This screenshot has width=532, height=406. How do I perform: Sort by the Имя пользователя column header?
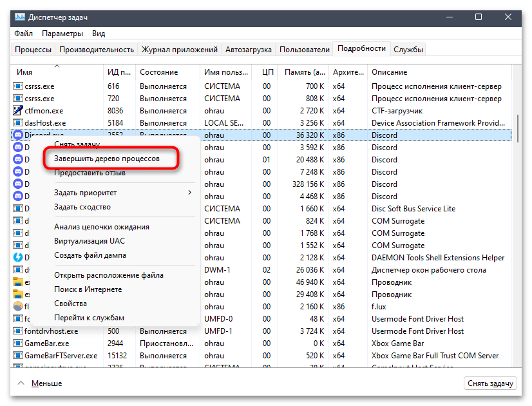(225, 72)
